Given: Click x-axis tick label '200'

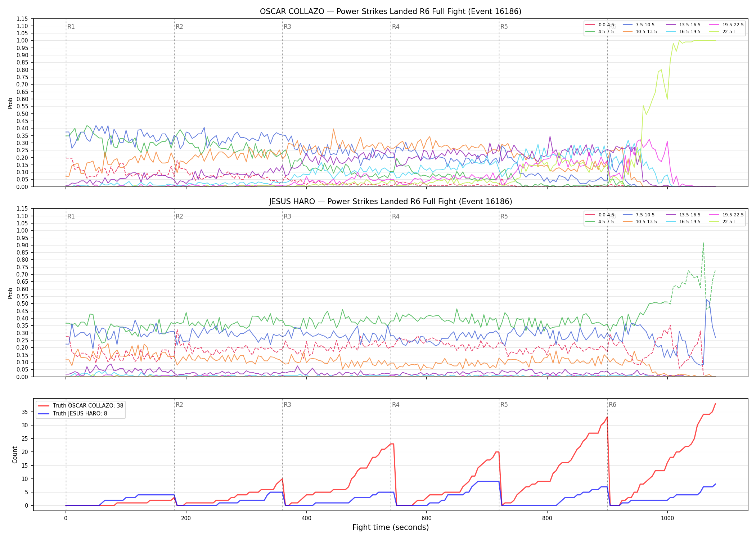Looking at the screenshot, I should 186,518.
